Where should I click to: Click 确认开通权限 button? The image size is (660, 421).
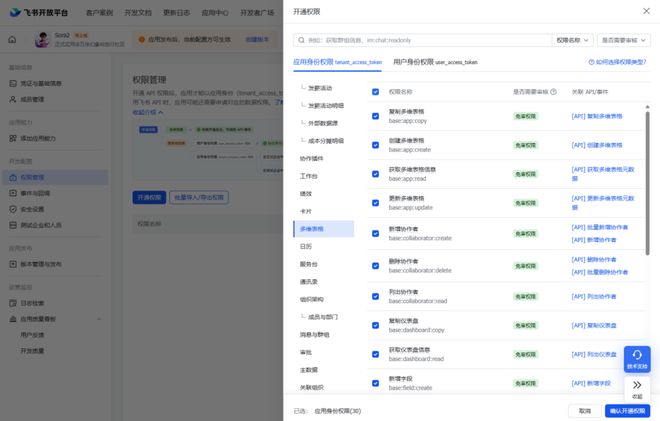(627, 411)
